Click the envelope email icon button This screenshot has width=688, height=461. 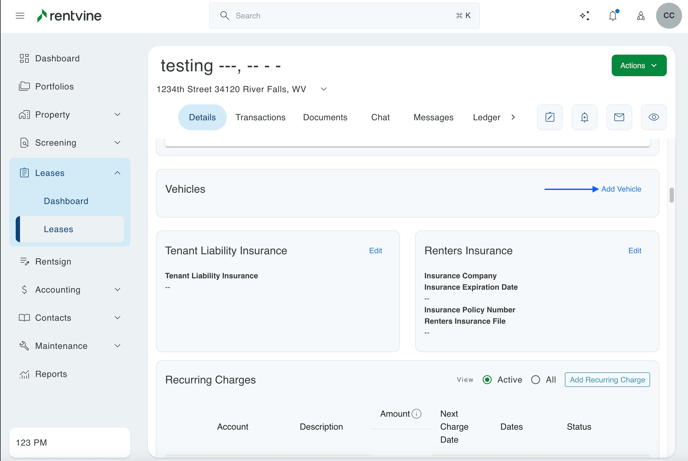(x=619, y=117)
